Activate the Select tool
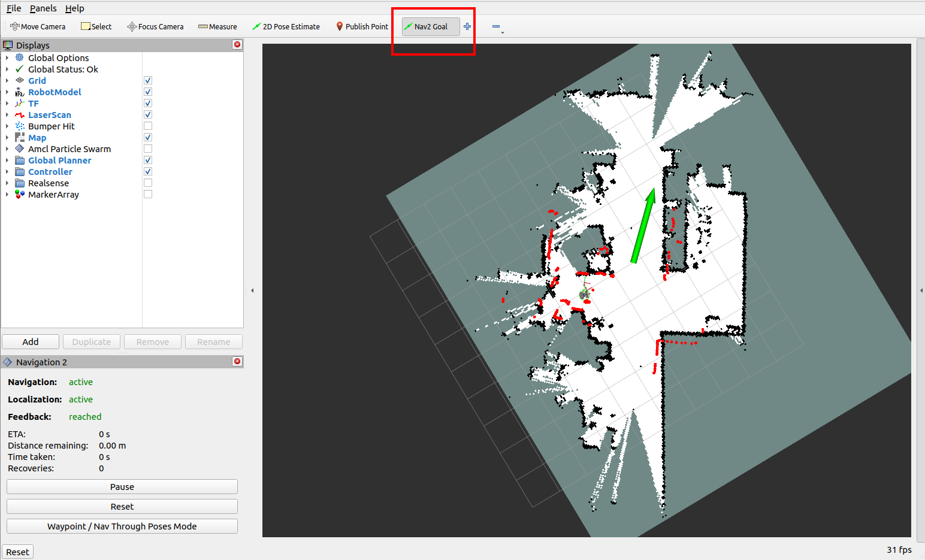925x560 pixels. [x=96, y=26]
